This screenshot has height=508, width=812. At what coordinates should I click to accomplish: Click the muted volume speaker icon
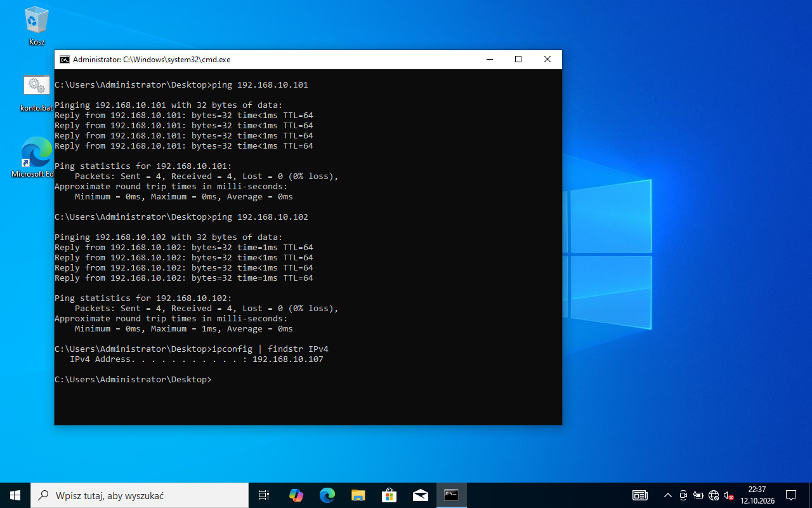(x=728, y=495)
